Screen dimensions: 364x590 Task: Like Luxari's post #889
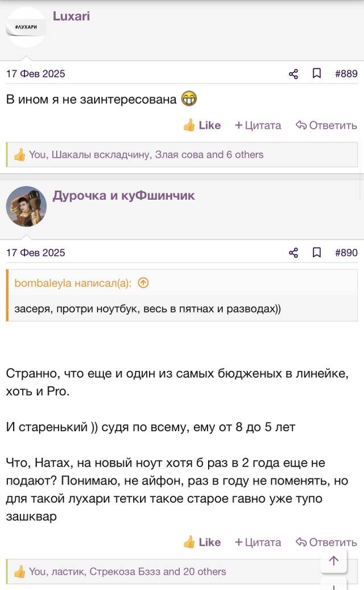tap(202, 125)
